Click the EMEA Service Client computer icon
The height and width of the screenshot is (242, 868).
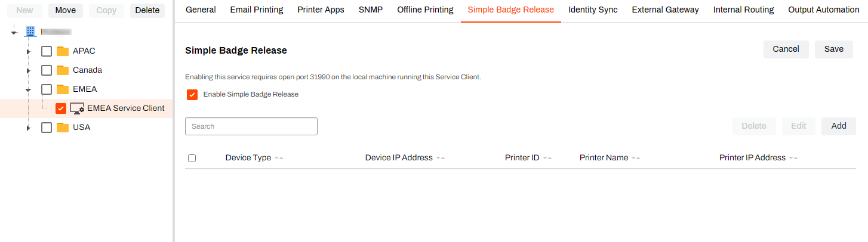tap(77, 108)
